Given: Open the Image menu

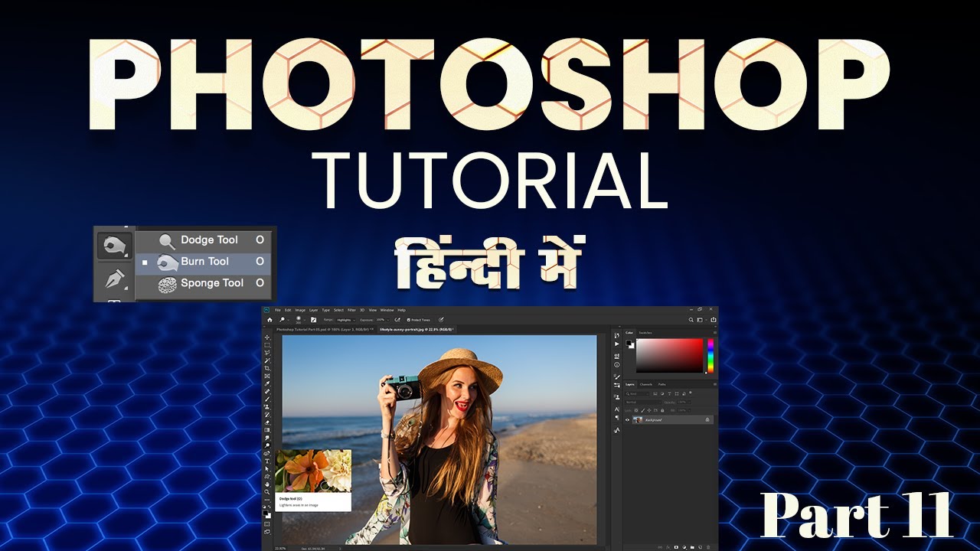Looking at the screenshot, I should (300, 310).
